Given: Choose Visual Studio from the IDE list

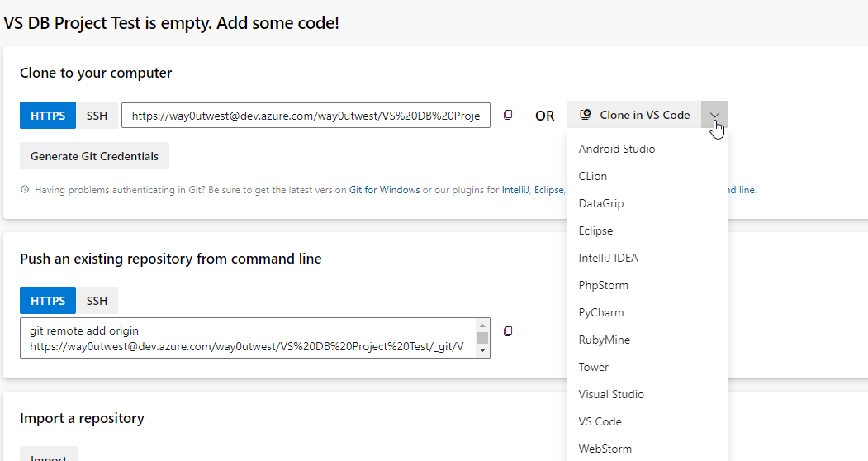Looking at the screenshot, I should 647,394.
